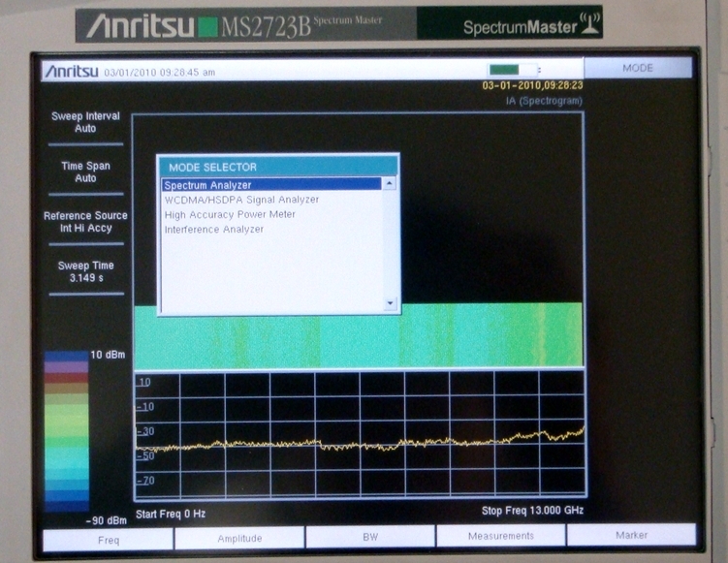This screenshot has width=728, height=563.
Task: Open the BW menu tab
Action: [370, 537]
